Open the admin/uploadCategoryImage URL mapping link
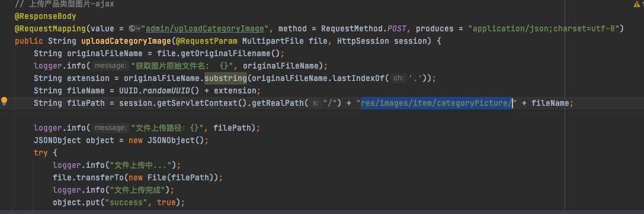The height and width of the screenshot is (214, 644). (204, 29)
